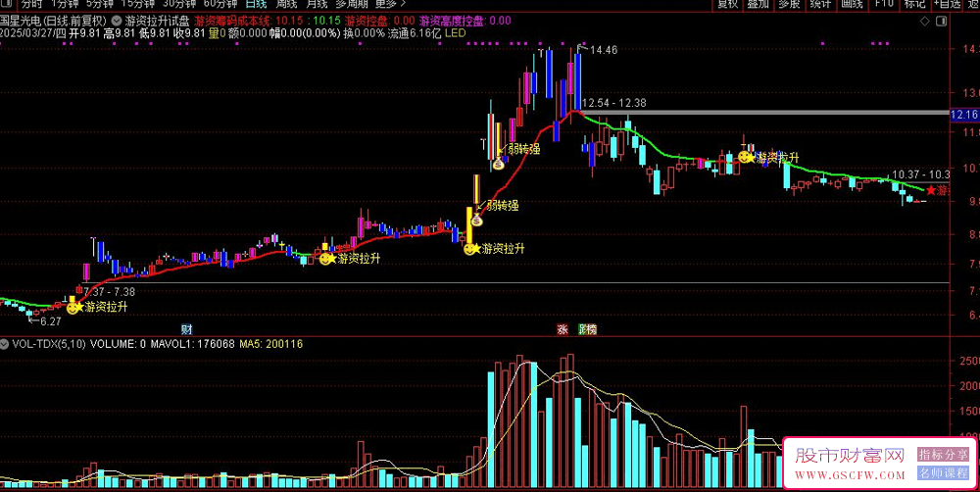This screenshot has height=492, width=980.
Task: Select the 5分钟 period tab
Action: tap(99, 4)
